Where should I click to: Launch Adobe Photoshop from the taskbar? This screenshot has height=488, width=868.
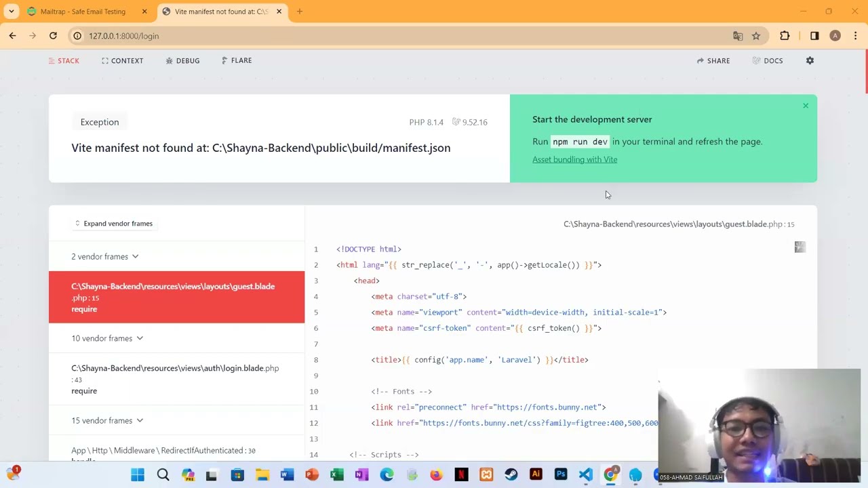click(561, 474)
